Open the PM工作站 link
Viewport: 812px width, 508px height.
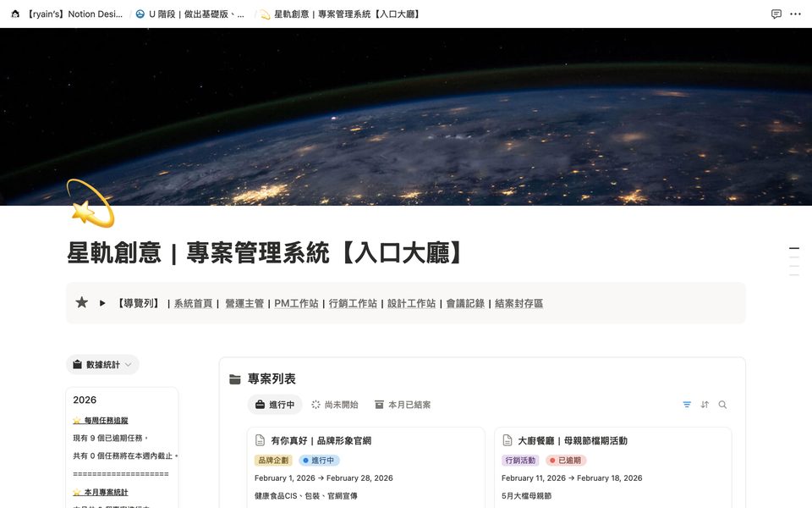(296, 303)
